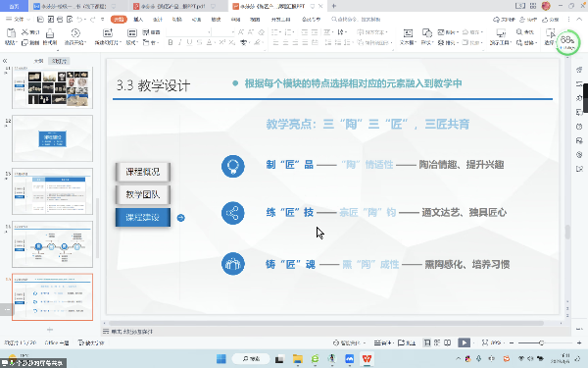
Task: Start the slideshow play button in status bar
Action: coord(464,342)
